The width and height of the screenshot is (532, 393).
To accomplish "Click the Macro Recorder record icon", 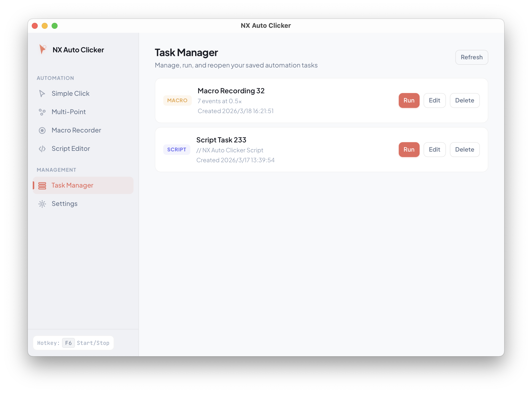I will click(42, 130).
